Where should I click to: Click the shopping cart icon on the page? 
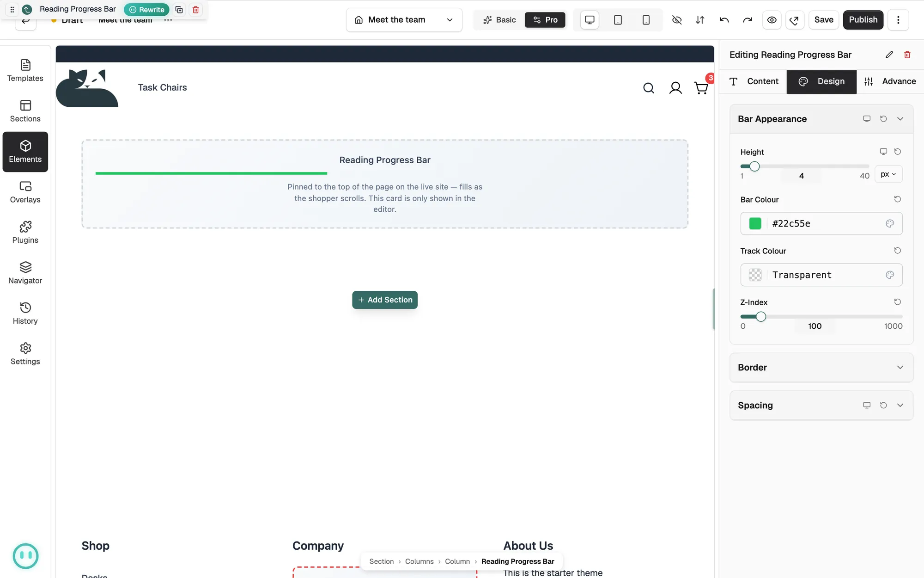coord(701,88)
